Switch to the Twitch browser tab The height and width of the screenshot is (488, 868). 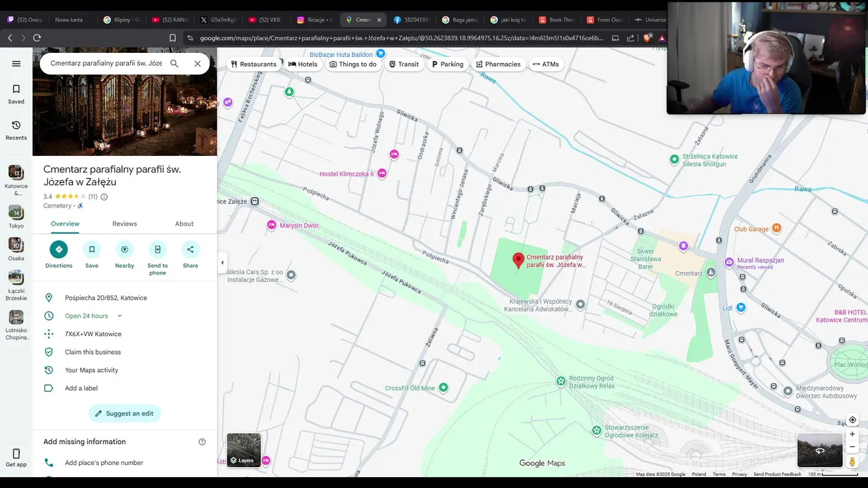click(24, 20)
